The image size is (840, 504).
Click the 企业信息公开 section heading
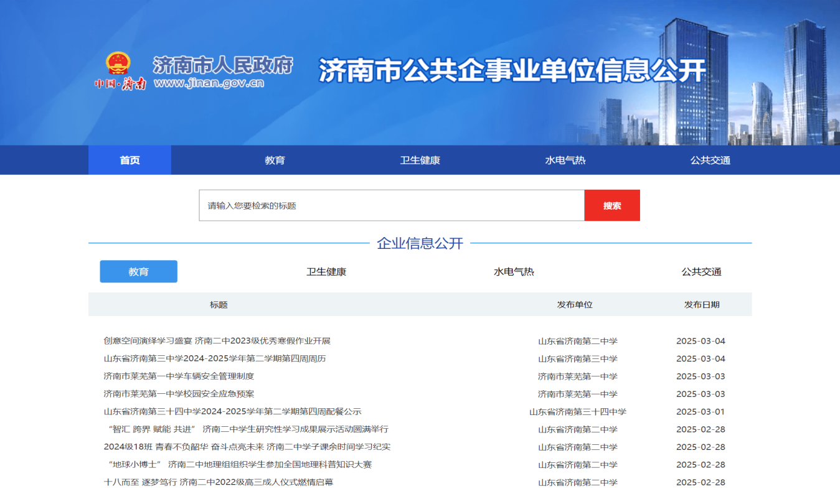(x=420, y=245)
